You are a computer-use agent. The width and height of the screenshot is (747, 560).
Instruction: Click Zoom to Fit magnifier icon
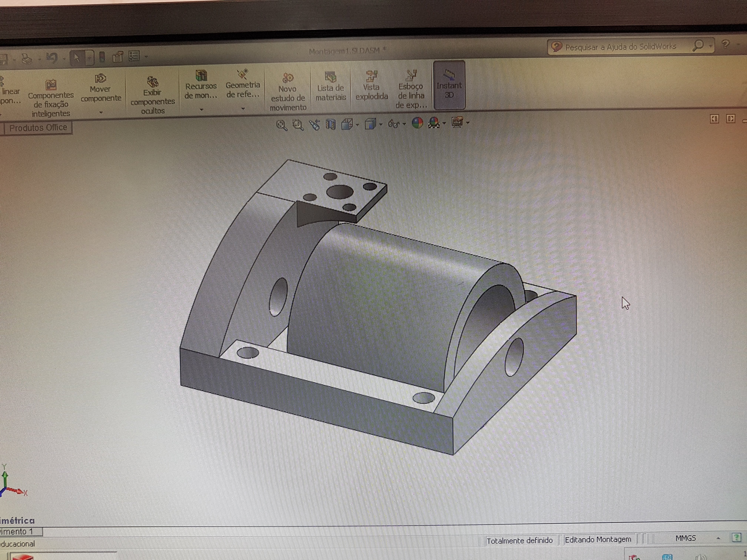pyautogui.click(x=281, y=126)
